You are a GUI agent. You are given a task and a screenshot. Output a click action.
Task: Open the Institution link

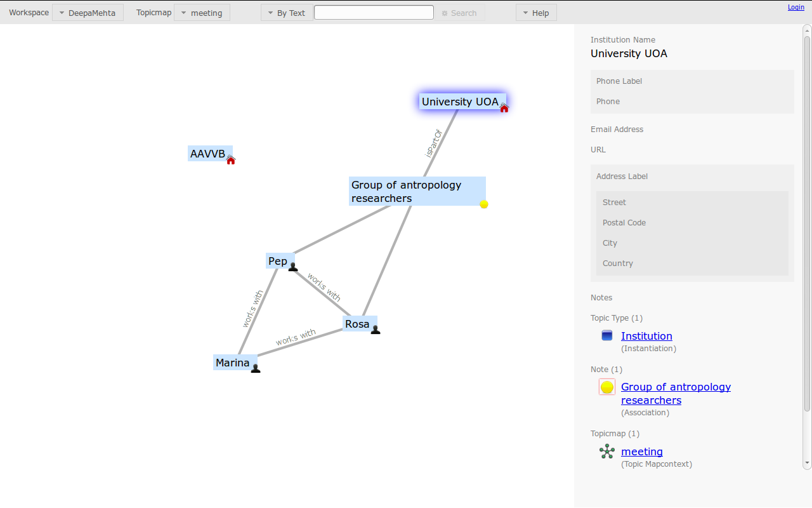[x=646, y=336]
